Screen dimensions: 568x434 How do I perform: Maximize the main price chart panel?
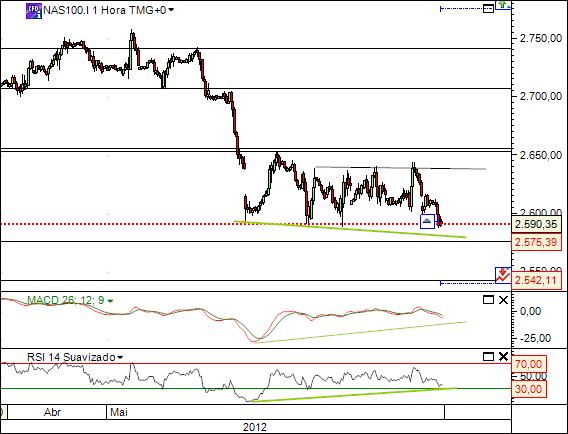488,8
